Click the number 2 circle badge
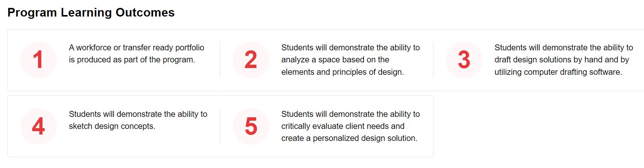The height and width of the screenshot is (168, 644). (251, 60)
